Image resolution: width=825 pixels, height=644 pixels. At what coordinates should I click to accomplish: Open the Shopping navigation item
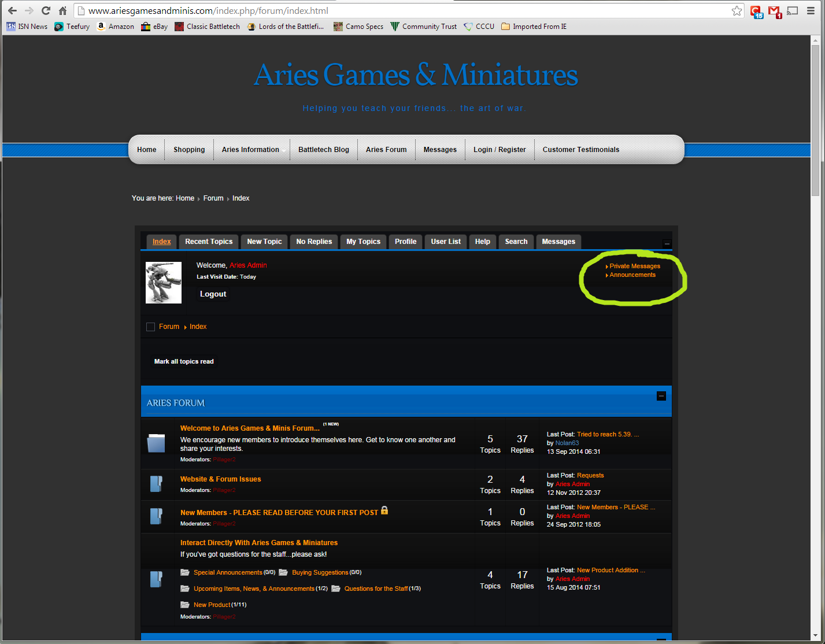tap(189, 150)
